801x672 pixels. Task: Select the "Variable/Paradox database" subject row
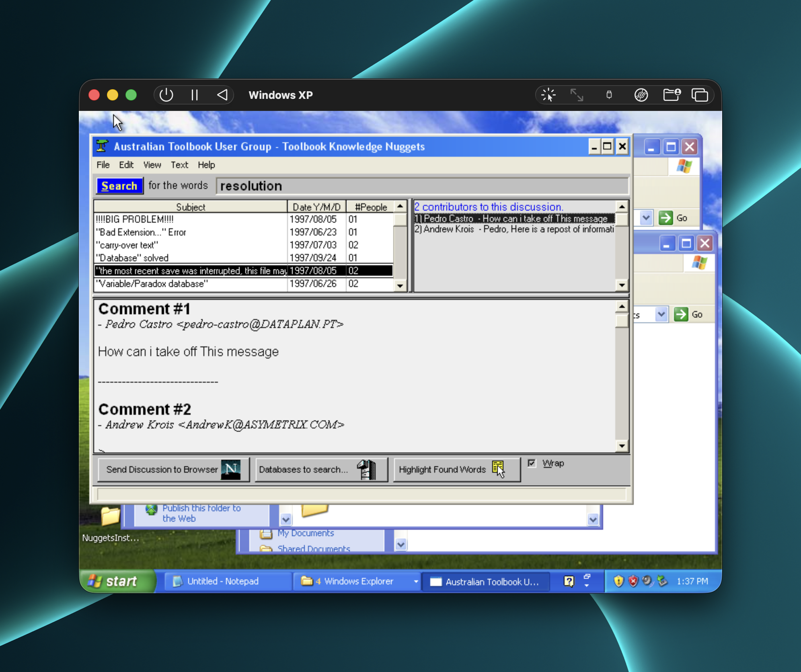click(244, 284)
